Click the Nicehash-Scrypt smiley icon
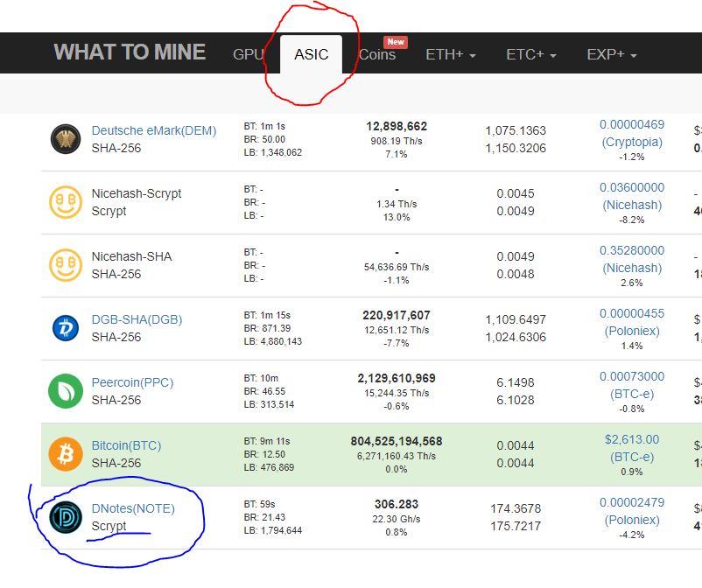This screenshot has height=588, width=702. click(66, 202)
